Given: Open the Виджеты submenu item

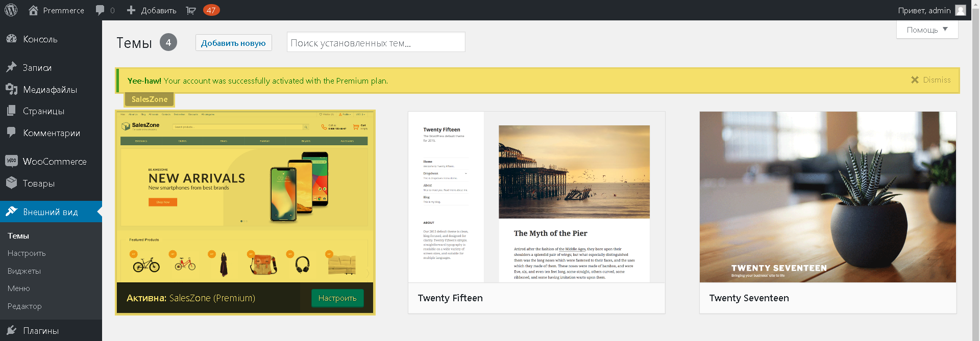Looking at the screenshot, I should [x=24, y=271].
